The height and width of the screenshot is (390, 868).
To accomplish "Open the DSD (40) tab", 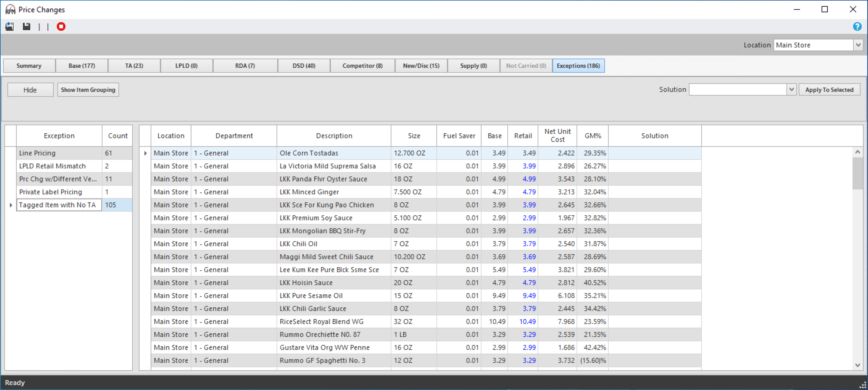I will point(303,66).
